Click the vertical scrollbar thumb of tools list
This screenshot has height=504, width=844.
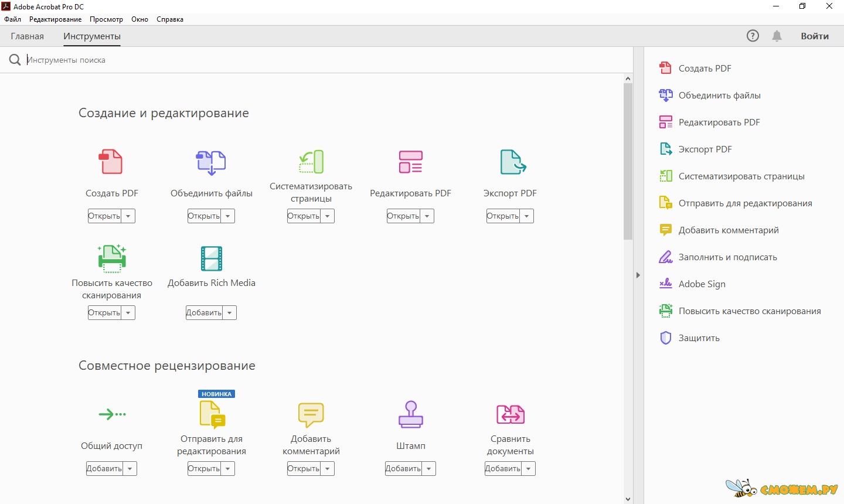(628, 161)
